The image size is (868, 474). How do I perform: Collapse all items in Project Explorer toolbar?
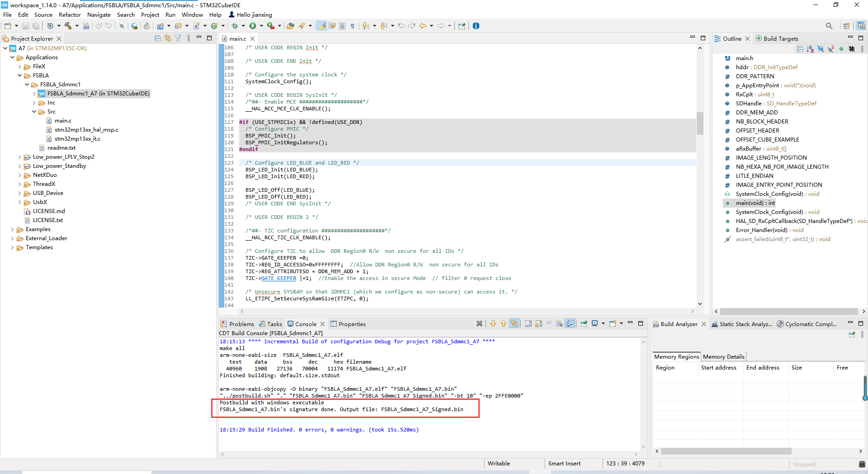(157, 38)
